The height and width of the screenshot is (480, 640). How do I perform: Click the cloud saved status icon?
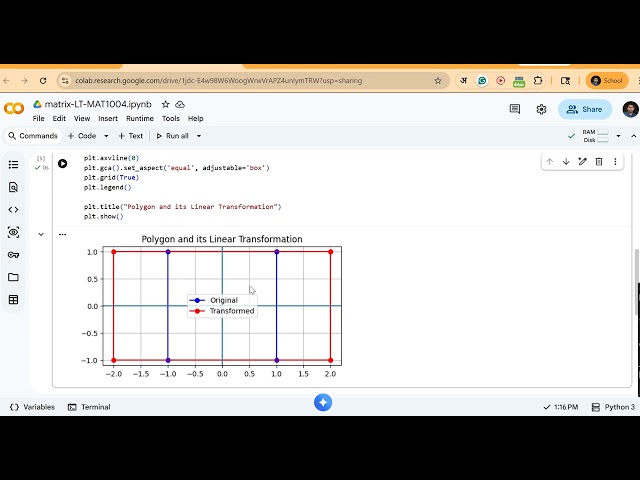180,104
